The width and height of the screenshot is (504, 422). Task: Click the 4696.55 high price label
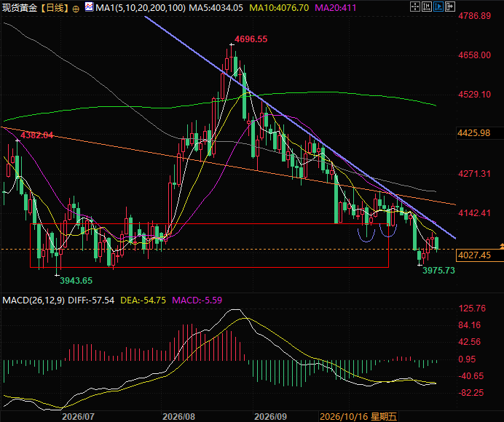(251, 39)
